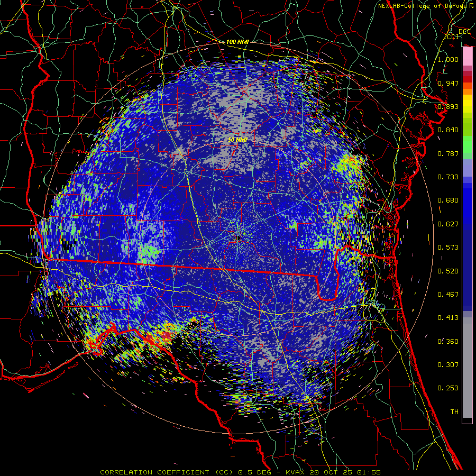Click the 0.307 scale value

[x=448, y=365]
